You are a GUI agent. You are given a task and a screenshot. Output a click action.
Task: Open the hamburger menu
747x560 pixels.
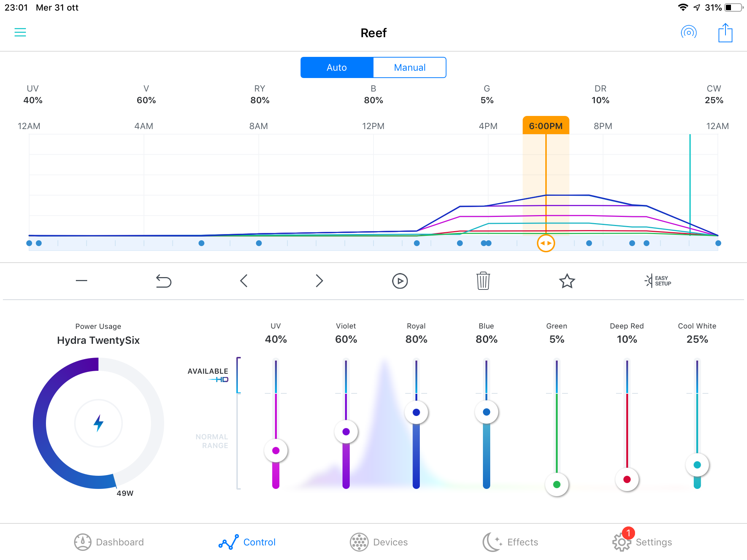pos(20,32)
